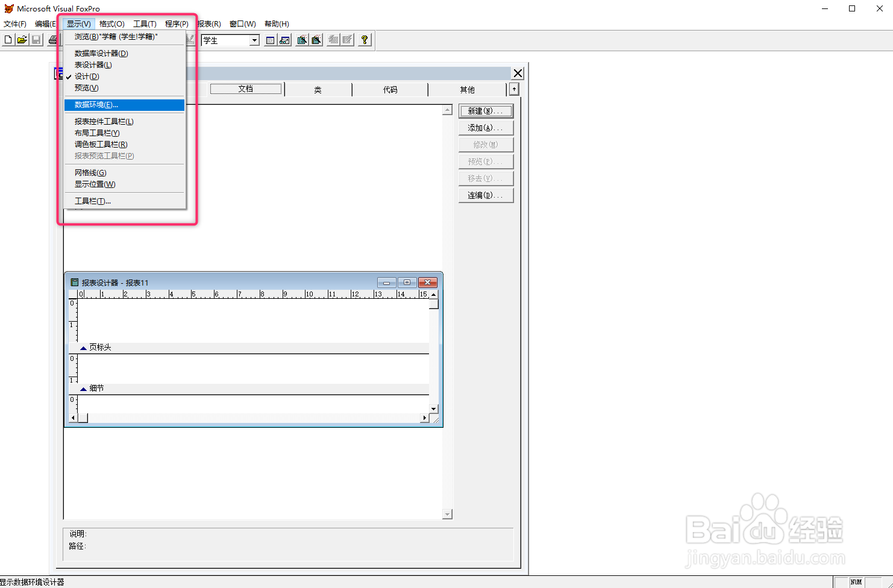Click the Form wizard toolbar icon
Screen dimensions: 893x588
(302, 40)
